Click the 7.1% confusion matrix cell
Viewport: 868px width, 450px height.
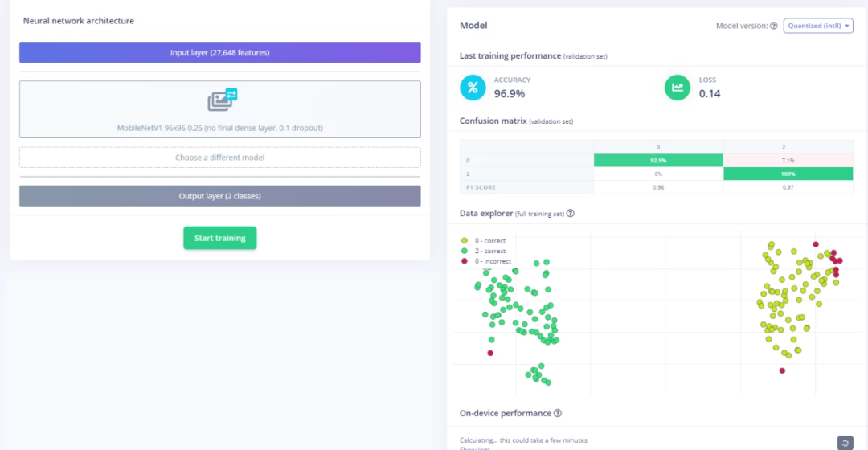pyautogui.click(x=788, y=161)
